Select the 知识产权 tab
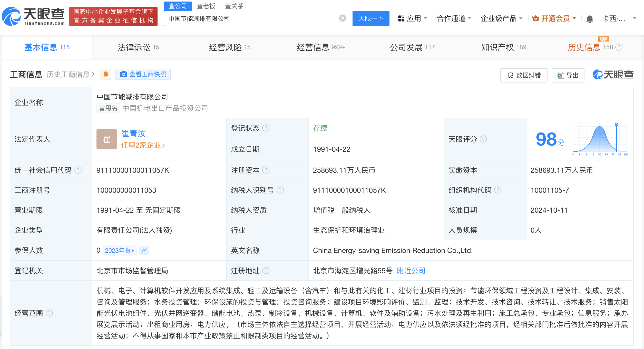This screenshot has height=349, width=644. tap(504, 47)
